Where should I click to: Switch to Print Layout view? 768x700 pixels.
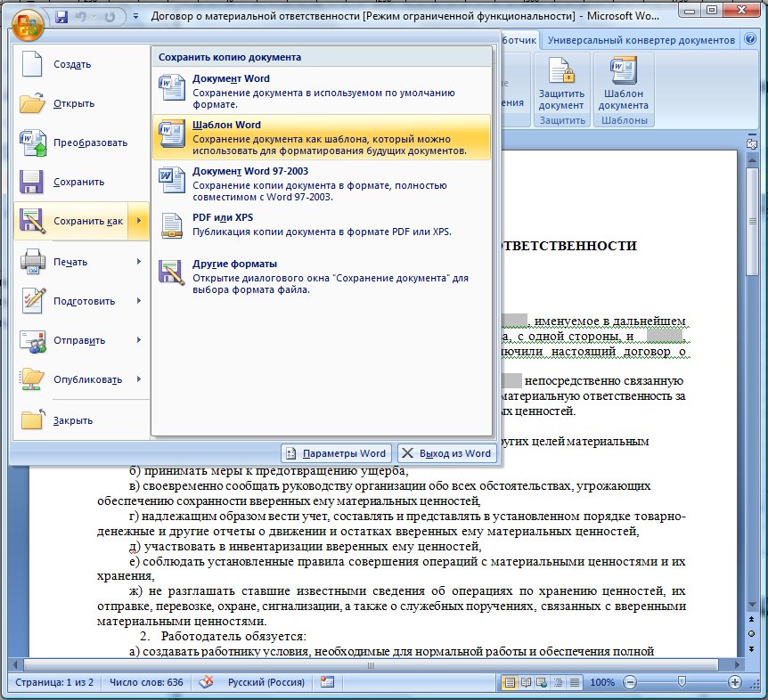[510, 682]
